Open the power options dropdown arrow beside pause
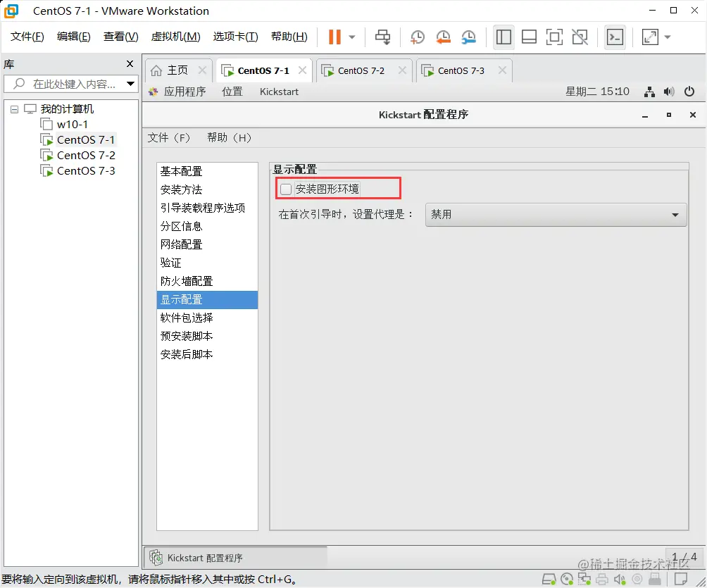 pos(352,37)
